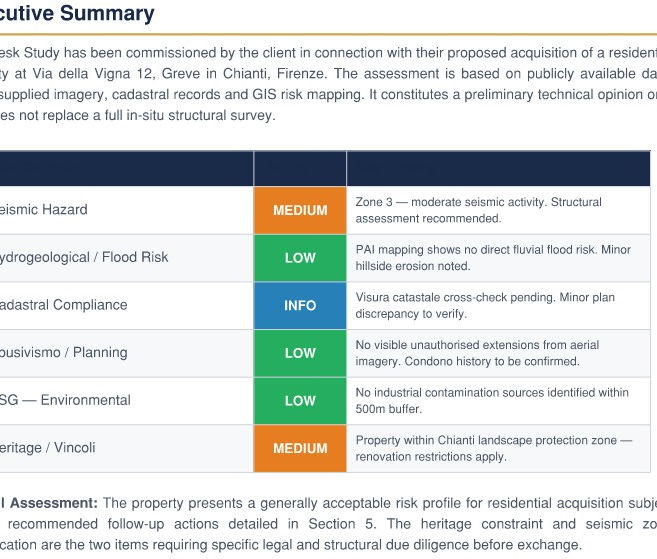Click the Executive Summary heading
Viewport: 657px width, 559px height.
[x=77, y=13]
